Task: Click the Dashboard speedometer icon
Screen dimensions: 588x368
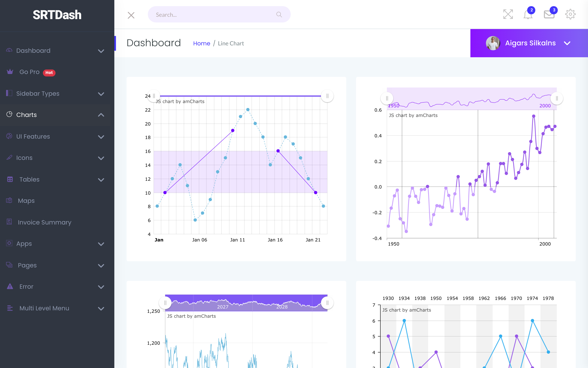Action: pos(9,50)
